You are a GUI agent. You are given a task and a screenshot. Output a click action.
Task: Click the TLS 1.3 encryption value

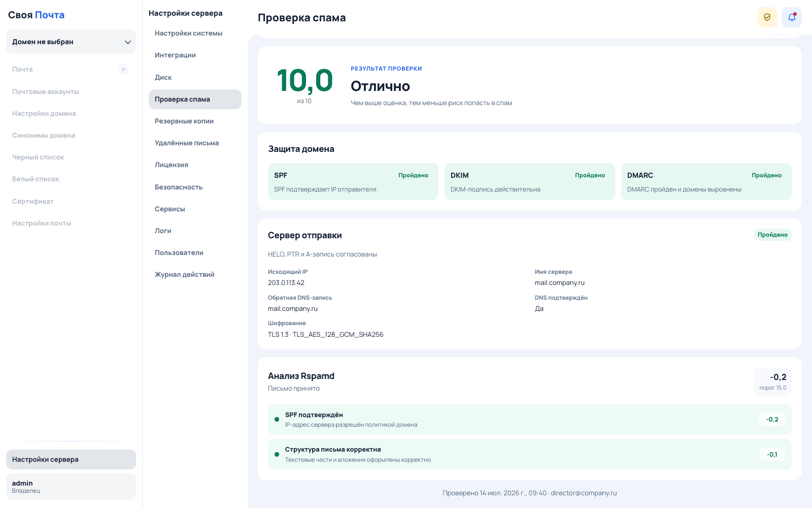pos(326,334)
